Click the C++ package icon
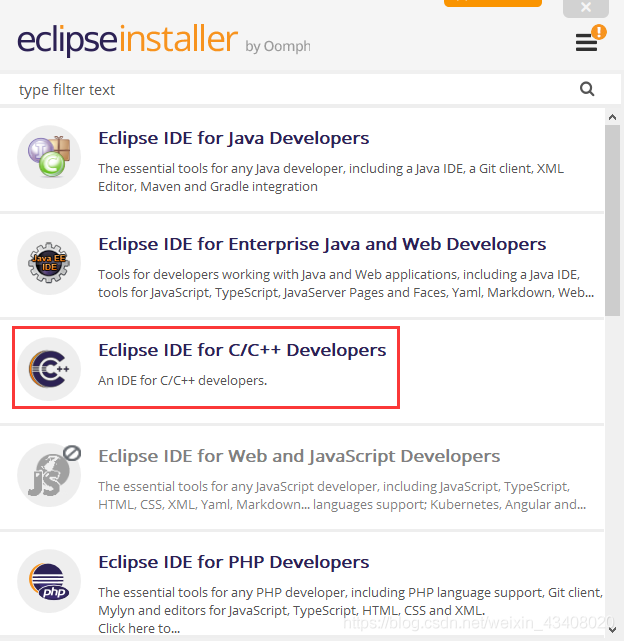The width and height of the screenshot is (624, 641). (x=49, y=369)
